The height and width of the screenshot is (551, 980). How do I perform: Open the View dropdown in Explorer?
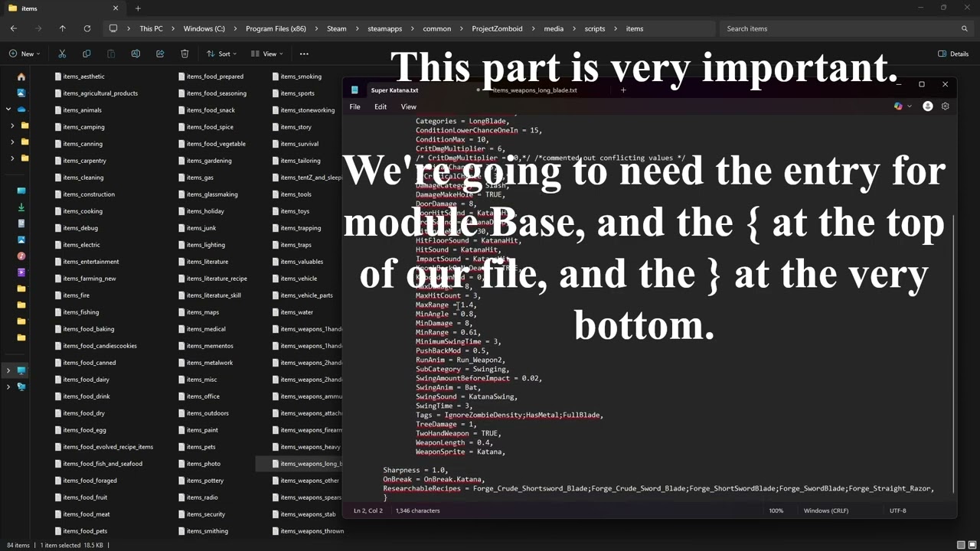tap(267, 54)
